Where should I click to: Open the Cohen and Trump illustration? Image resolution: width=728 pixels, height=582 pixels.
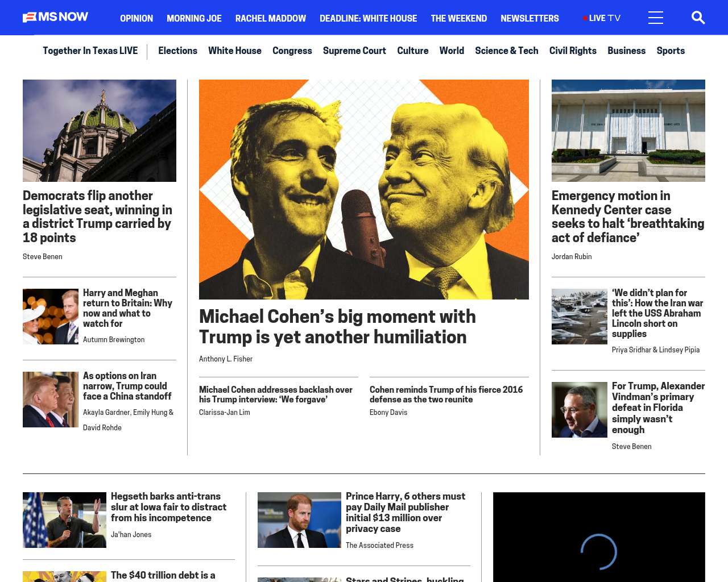click(x=364, y=189)
